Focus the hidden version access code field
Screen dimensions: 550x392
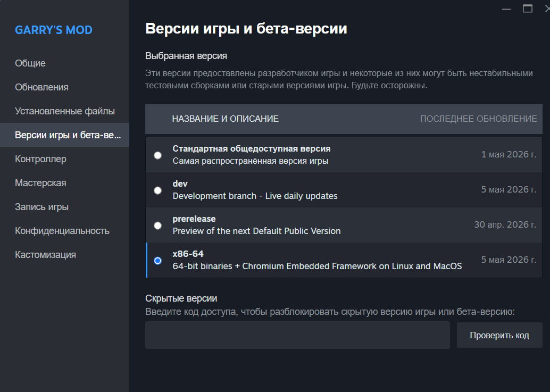[297, 335]
